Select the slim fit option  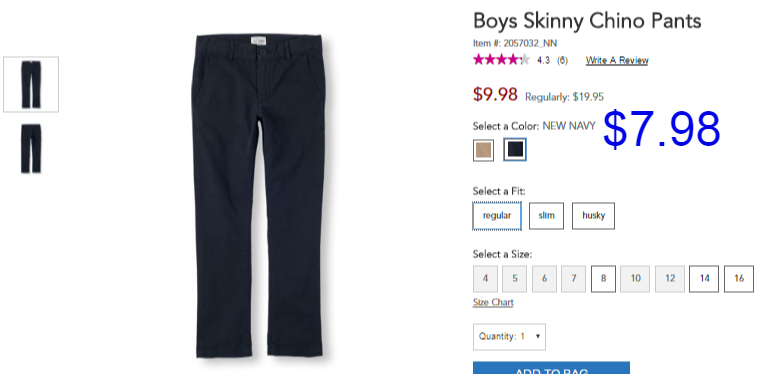tap(546, 216)
